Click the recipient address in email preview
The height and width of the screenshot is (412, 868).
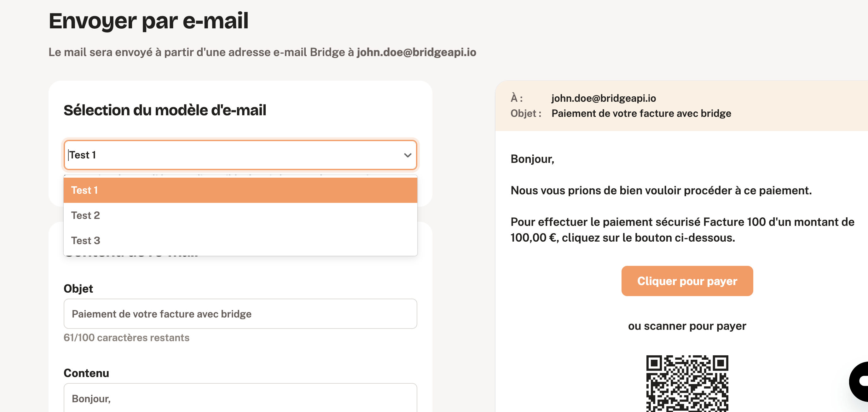click(604, 98)
